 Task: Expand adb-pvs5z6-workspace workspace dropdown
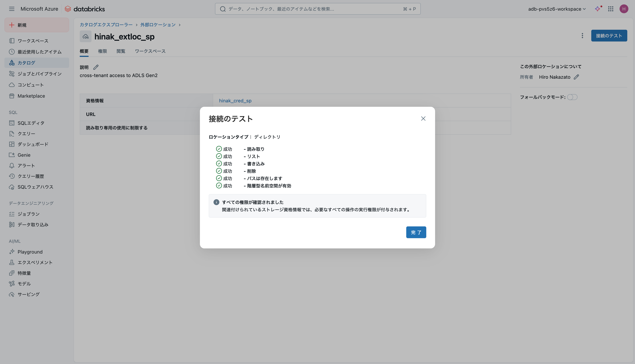point(557,9)
